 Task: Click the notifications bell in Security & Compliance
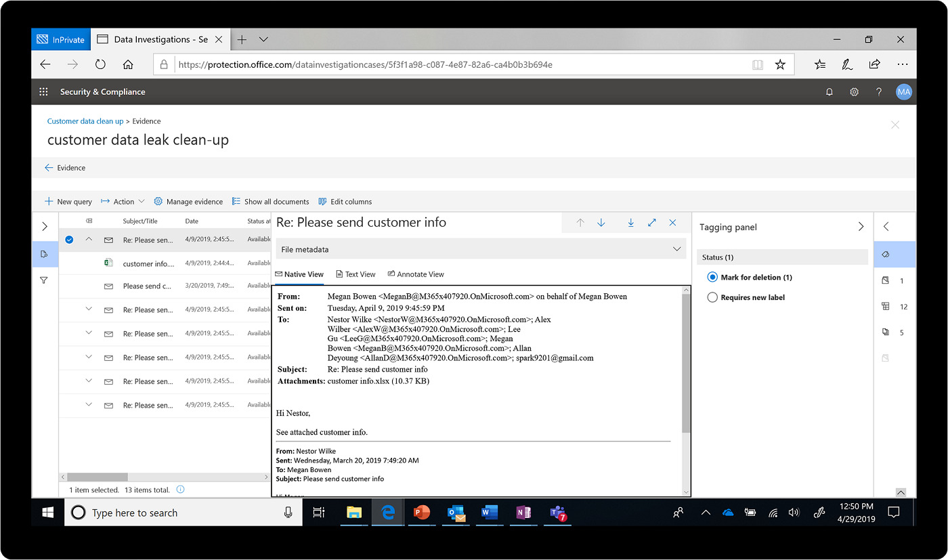829,91
